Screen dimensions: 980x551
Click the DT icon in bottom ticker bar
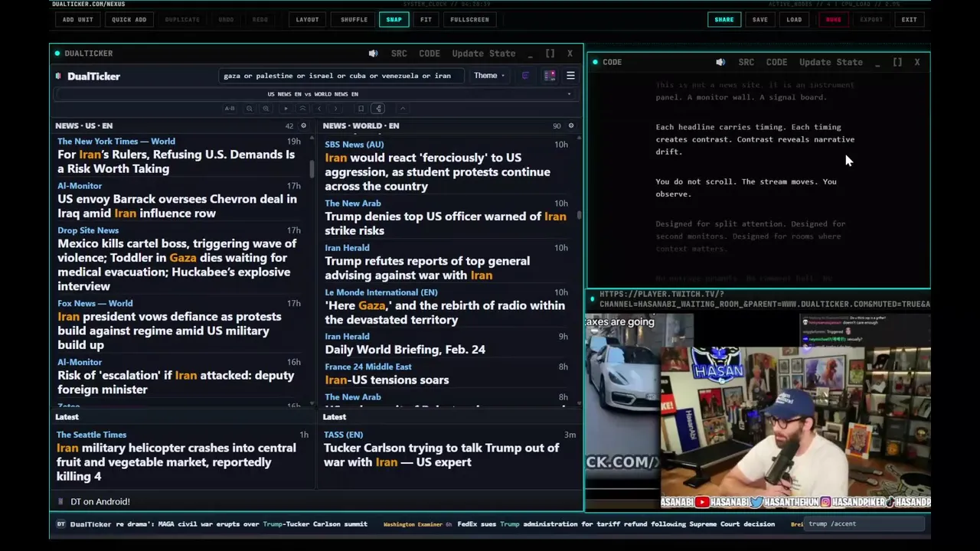coord(61,524)
